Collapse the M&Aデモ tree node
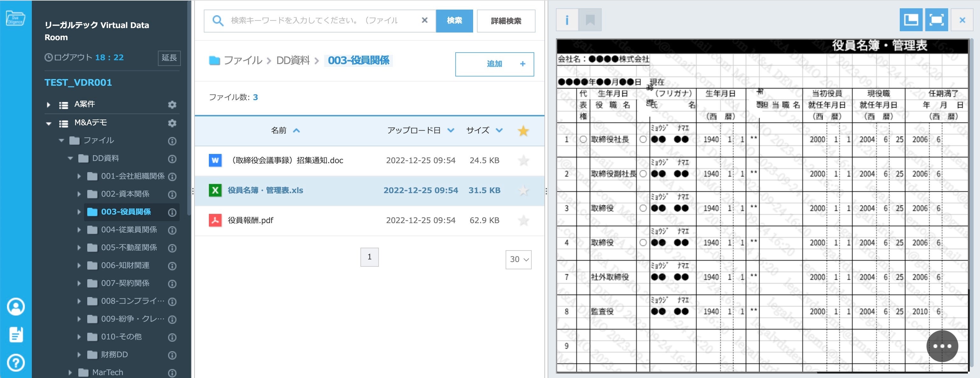 (49, 123)
